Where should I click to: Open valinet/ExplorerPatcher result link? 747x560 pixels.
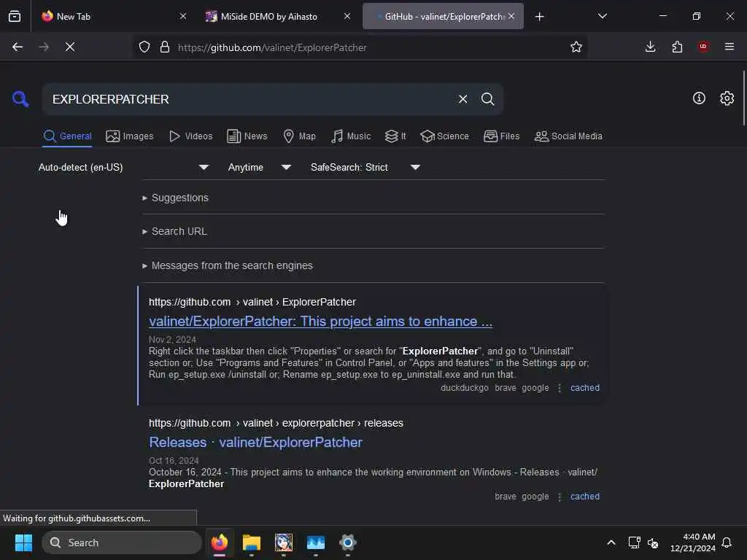point(320,322)
